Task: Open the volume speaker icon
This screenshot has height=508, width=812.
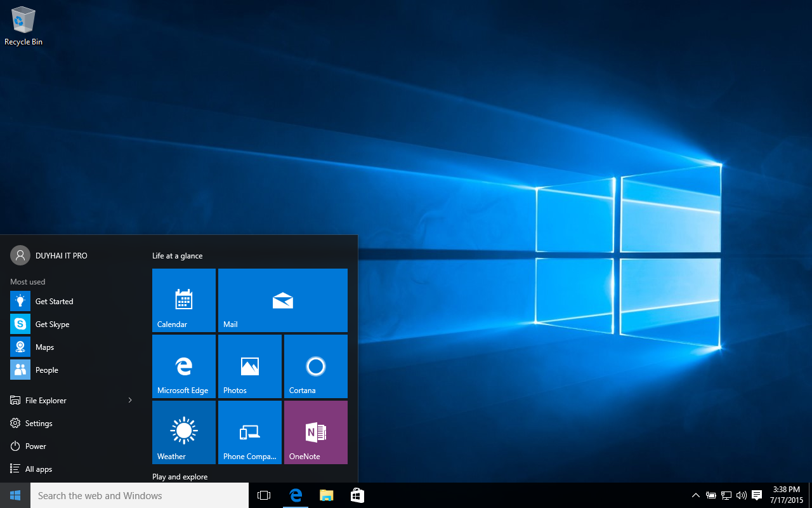Action: 741,495
